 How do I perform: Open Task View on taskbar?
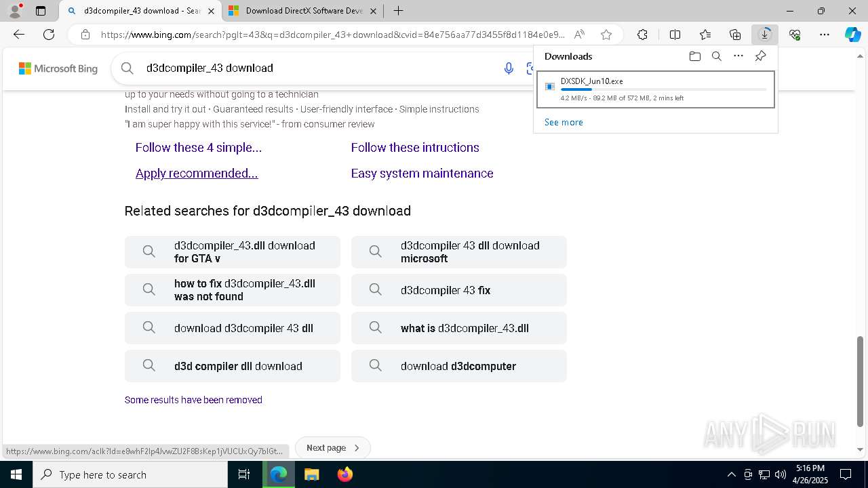click(244, 474)
